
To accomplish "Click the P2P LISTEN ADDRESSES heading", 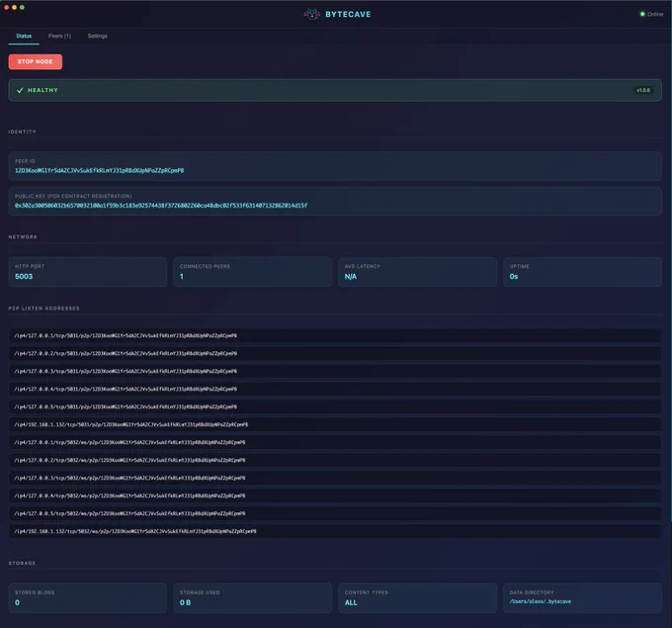I will click(x=43, y=309).
